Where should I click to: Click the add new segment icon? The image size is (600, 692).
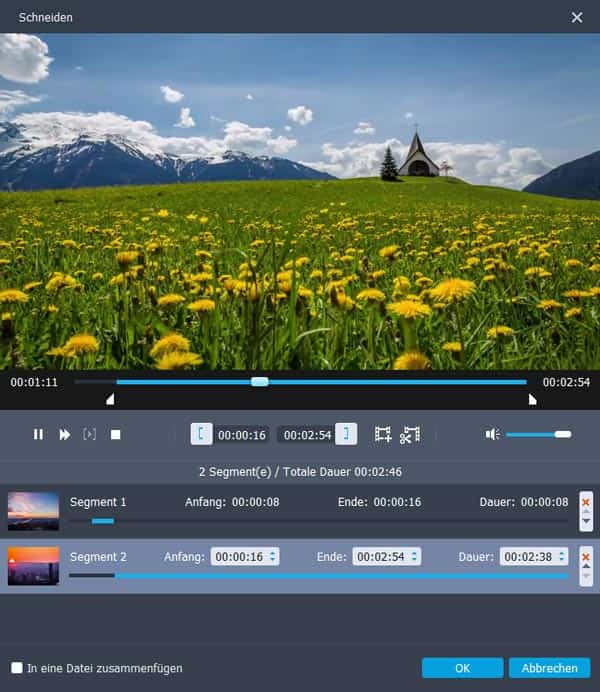(x=383, y=434)
